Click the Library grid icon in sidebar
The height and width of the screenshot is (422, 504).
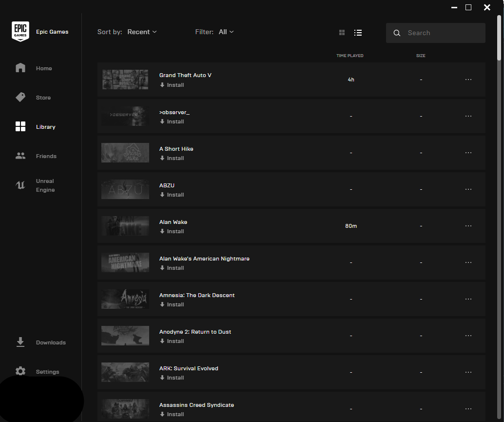(x=20, y=126)
